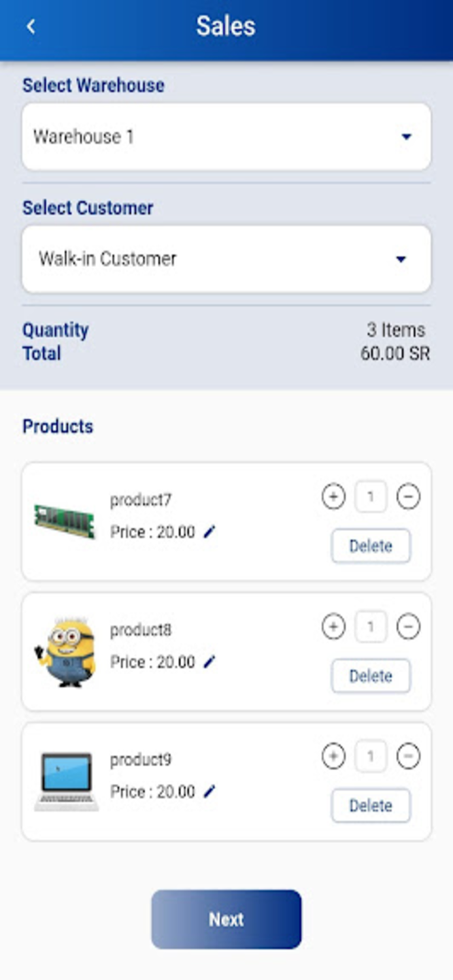This screenshot has width=453, height=980.
Task: Tap the back arrow in the header
Action: click(x=30, y=27)
